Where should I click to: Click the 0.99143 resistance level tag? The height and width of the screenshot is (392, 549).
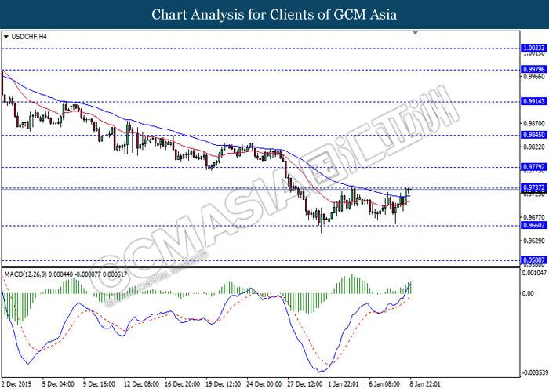coord(533,102)
